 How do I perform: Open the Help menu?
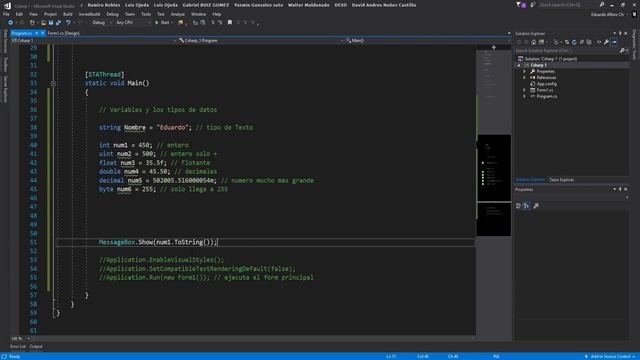pos(216,14)
